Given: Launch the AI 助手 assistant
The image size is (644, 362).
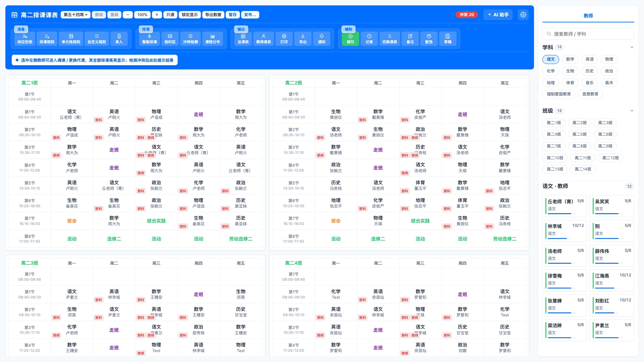Looking at the screenshot, I should click(498, 15).
